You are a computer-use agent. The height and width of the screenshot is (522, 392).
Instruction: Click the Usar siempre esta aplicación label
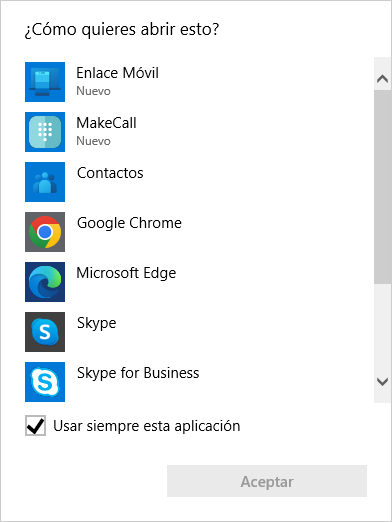pos(147,426)
